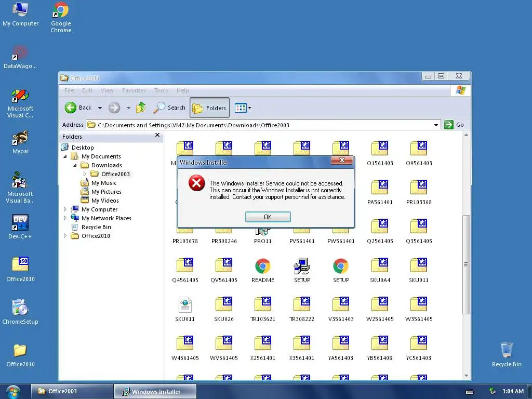Toggle the Folders pane button

point(209,108)
